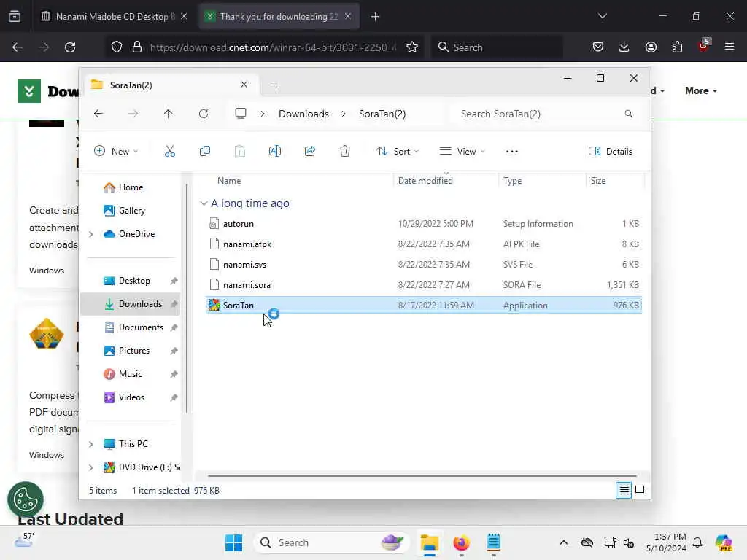
Task: Open Firefox hamburger application menu
Action: [729, 47]
